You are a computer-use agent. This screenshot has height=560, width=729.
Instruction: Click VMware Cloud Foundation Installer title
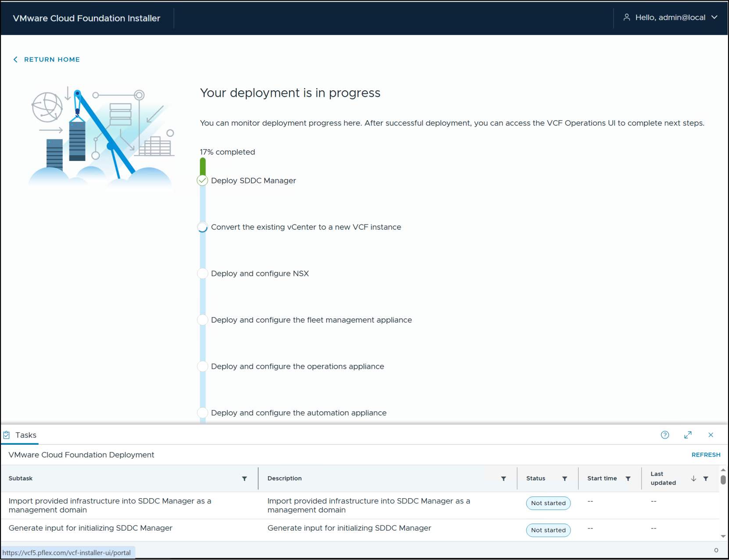[x=86, y=18]
